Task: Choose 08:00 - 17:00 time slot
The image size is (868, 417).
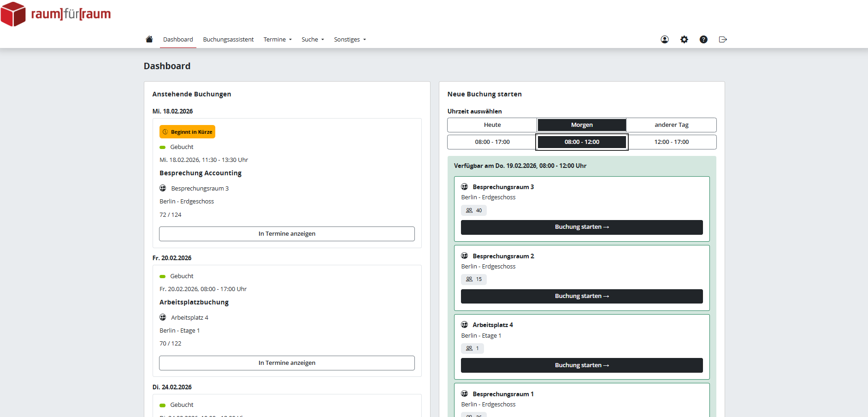Action: [492, 142]
